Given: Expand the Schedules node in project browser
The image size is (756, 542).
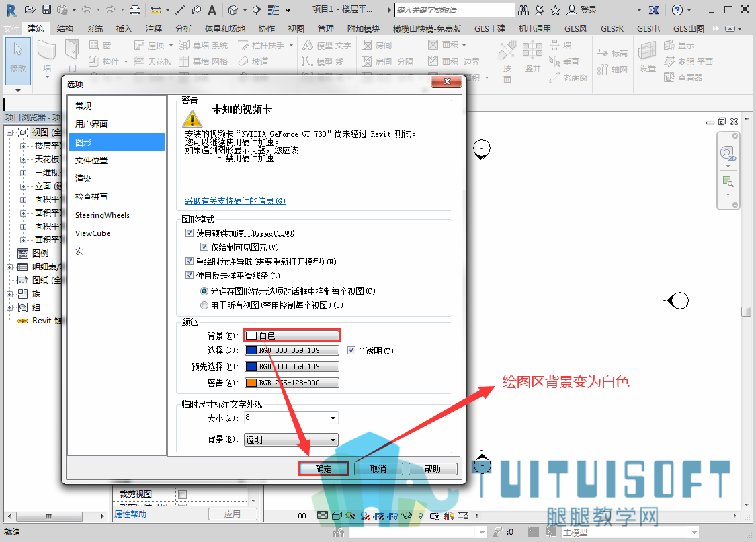Looking at the screenshot, I should coord(9,267).
